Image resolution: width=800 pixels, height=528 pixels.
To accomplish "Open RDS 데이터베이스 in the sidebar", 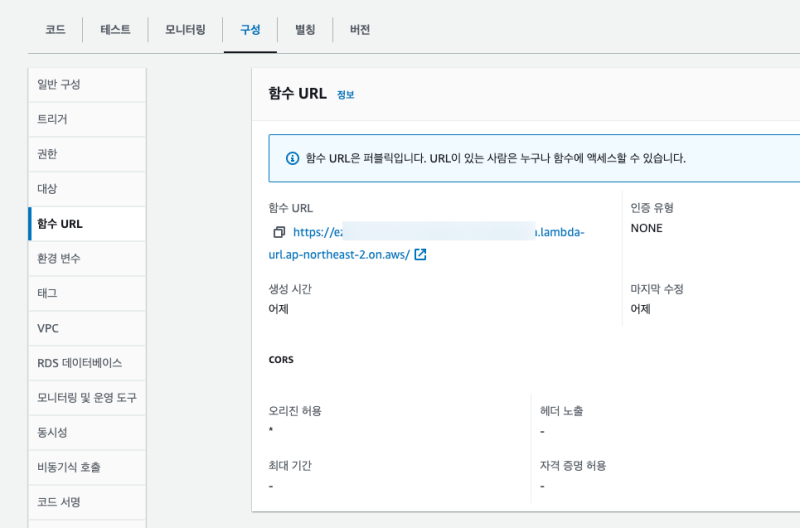I will pyautogui.click(x=79, y=363).
